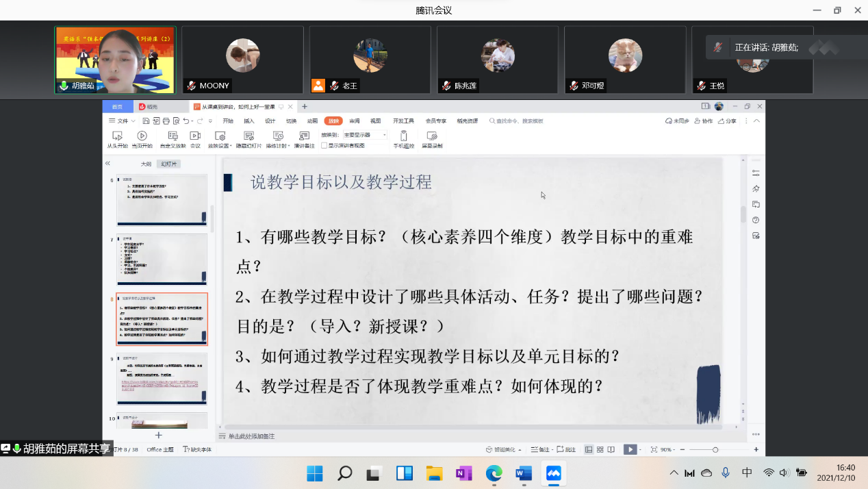Open the 插入 ribbon tab
This screenshot has height=489, width=868.
point(249,121)
